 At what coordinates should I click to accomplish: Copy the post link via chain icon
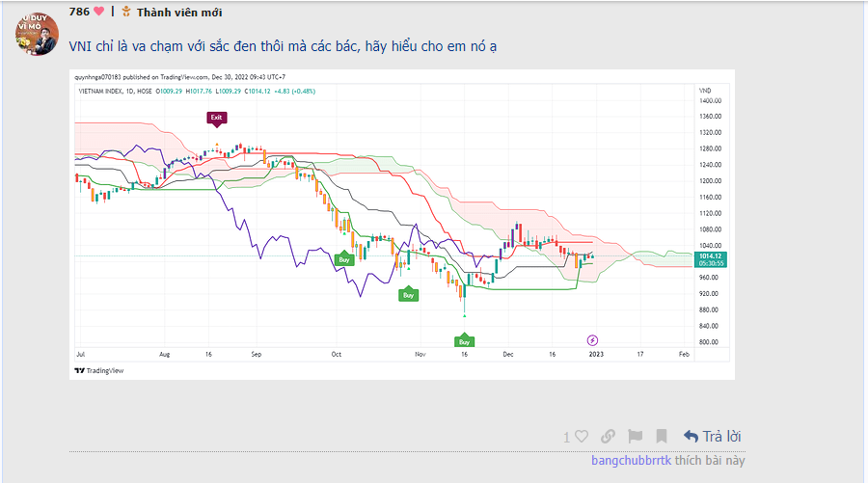608,437
